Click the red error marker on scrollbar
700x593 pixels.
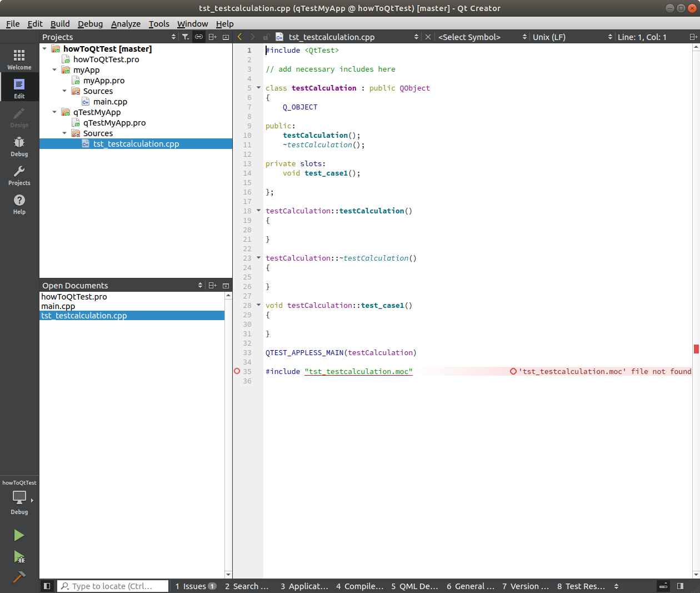[x=696, y=349]
